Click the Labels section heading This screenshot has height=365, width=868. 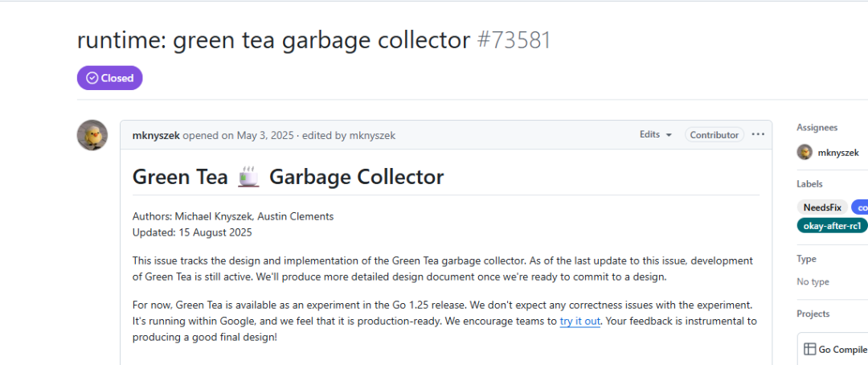point(810,183)
